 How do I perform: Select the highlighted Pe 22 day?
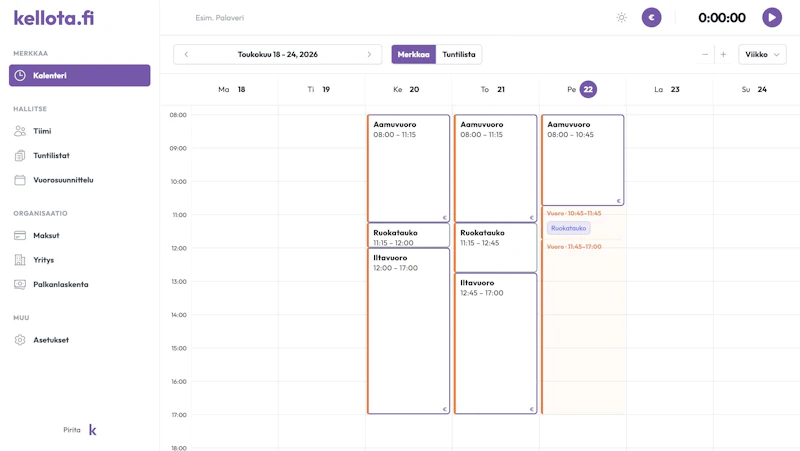pos(588,89)
